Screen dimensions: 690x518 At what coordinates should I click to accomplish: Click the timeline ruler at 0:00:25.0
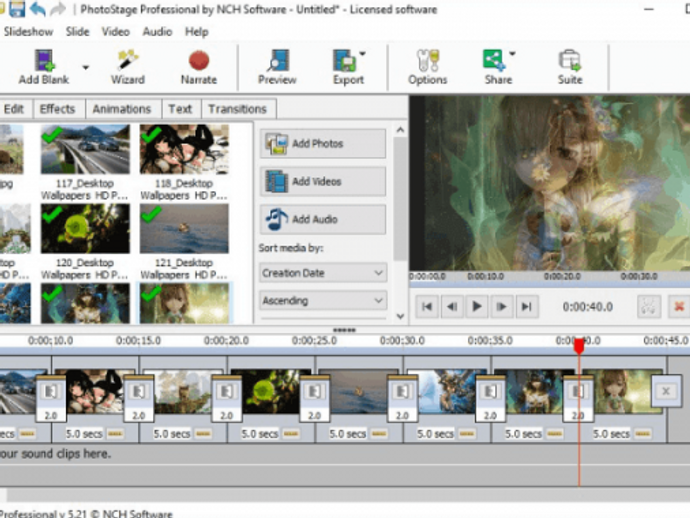pyautogui.click(x=314, y=341)
